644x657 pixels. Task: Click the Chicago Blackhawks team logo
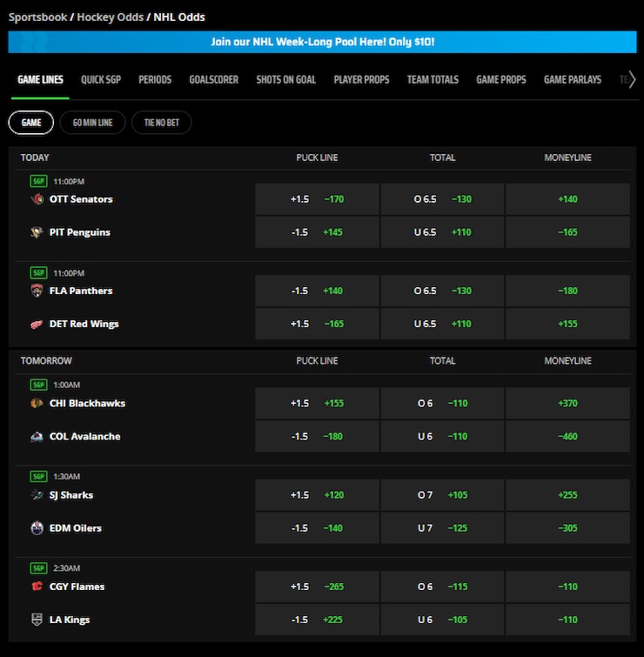click(37, 403)
